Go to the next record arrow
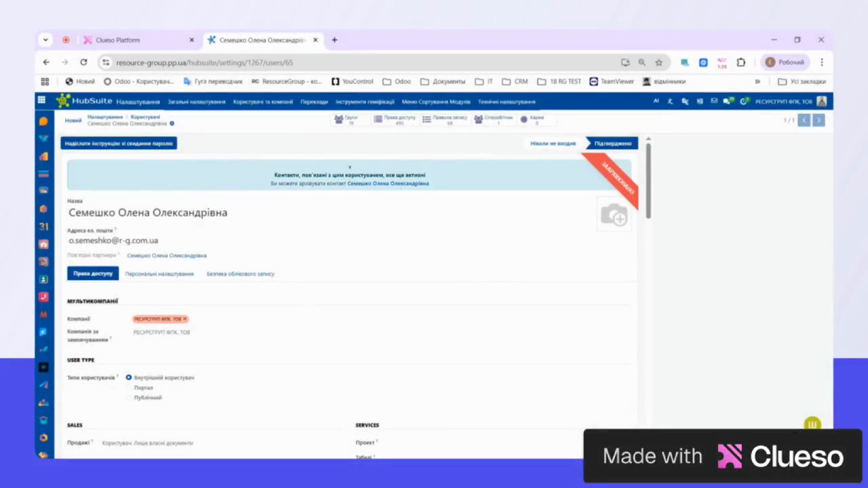This screenshot has width=868, height=488. coord(818,120)
